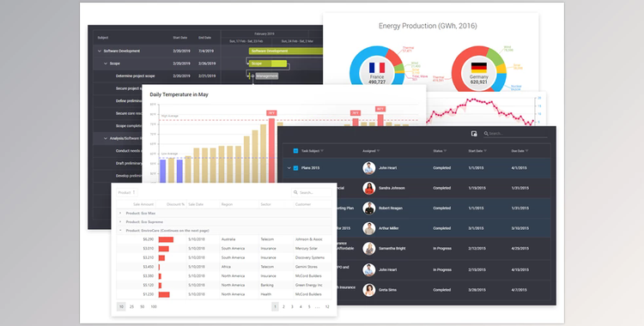Click the discount bar in the $1,230 row
Screen dimensions: 644x326
click(164, 294)
